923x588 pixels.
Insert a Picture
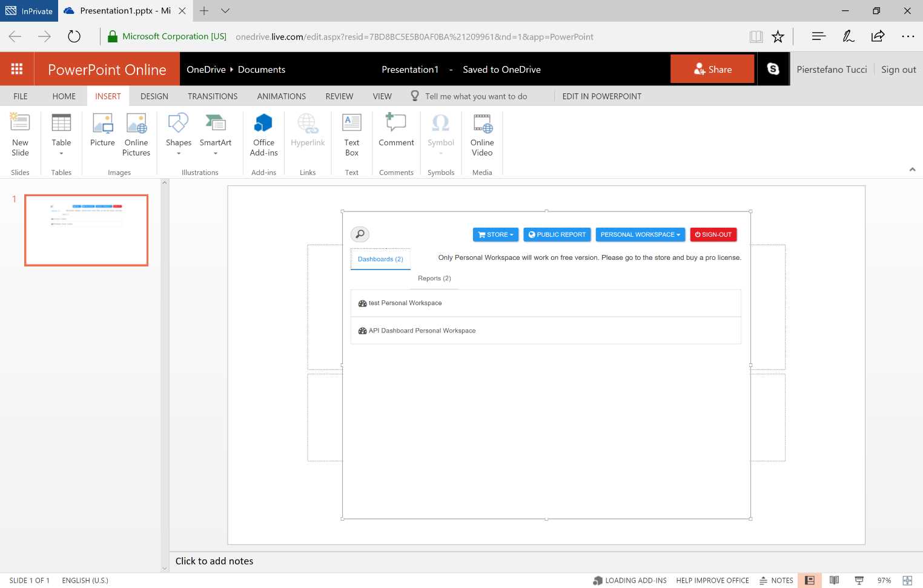(101, 134)
